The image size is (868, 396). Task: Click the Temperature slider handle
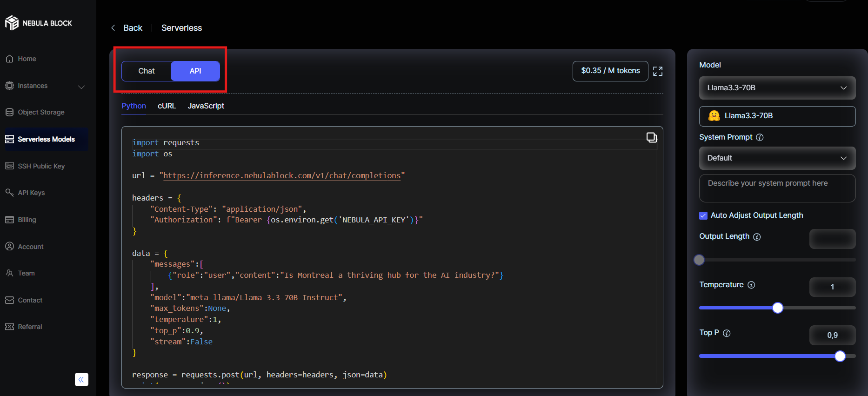pos(778,308)
